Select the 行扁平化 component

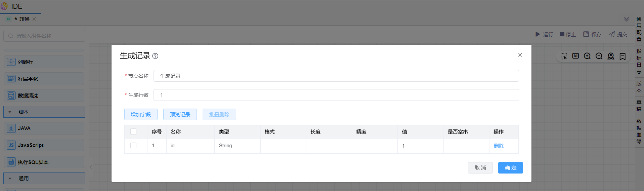click(x=44, y=79)
